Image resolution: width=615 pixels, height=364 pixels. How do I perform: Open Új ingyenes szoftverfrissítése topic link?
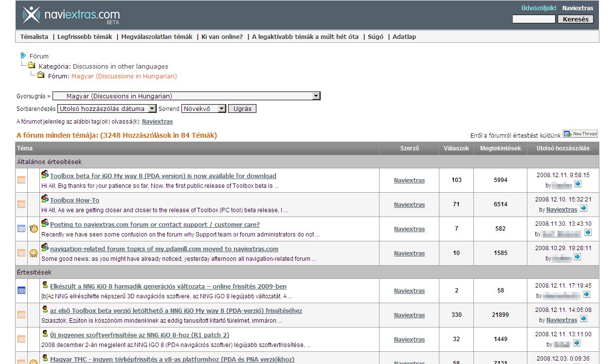coord(140,335)
